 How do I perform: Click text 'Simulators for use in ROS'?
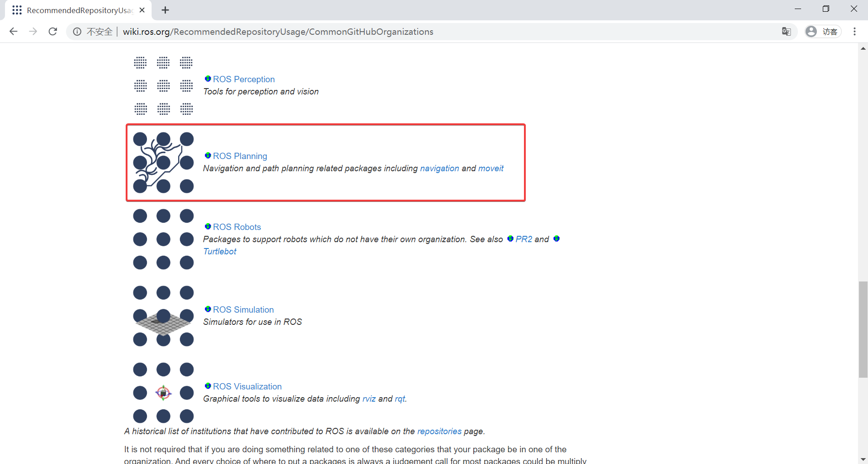pyautogui.click(x=252, y=322)
